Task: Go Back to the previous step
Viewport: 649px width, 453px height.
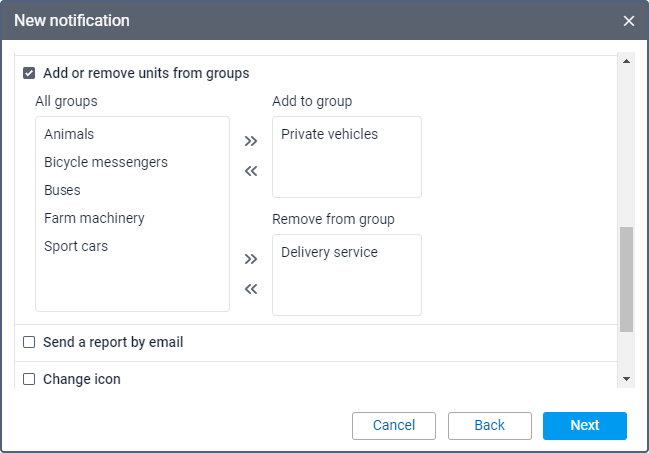Action: click(489, 425)
